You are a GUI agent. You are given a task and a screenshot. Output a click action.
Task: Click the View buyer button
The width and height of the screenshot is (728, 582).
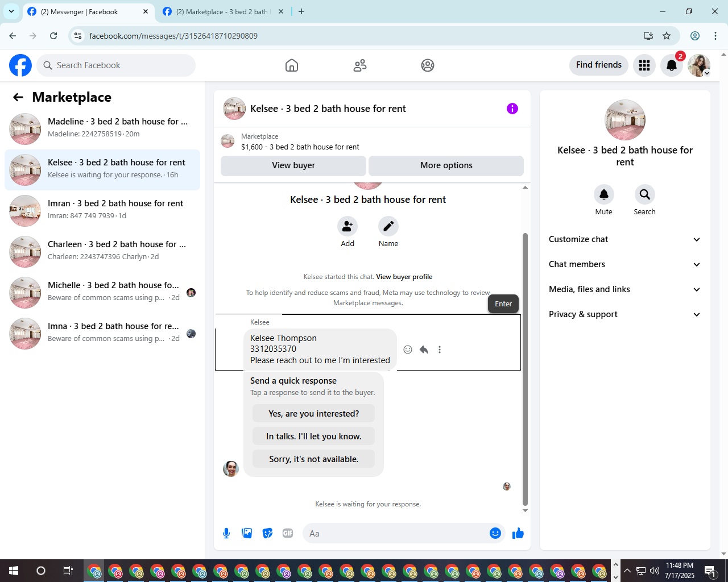293,165
